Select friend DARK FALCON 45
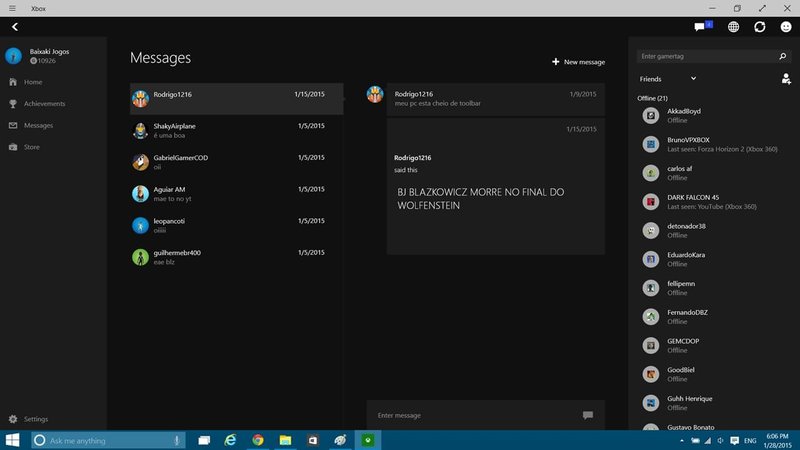The width and height of the screenshot is (800, 450). [x=713, y=202]
